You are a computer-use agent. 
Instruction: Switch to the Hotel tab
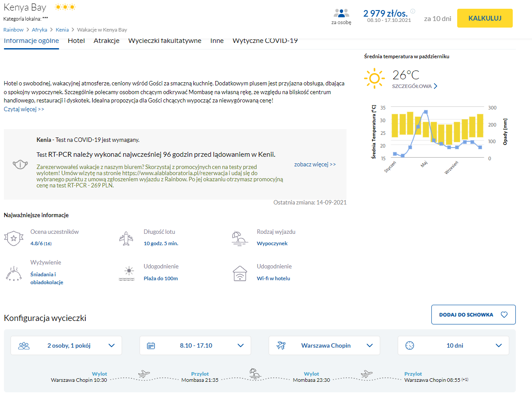[x=76, y=41]
